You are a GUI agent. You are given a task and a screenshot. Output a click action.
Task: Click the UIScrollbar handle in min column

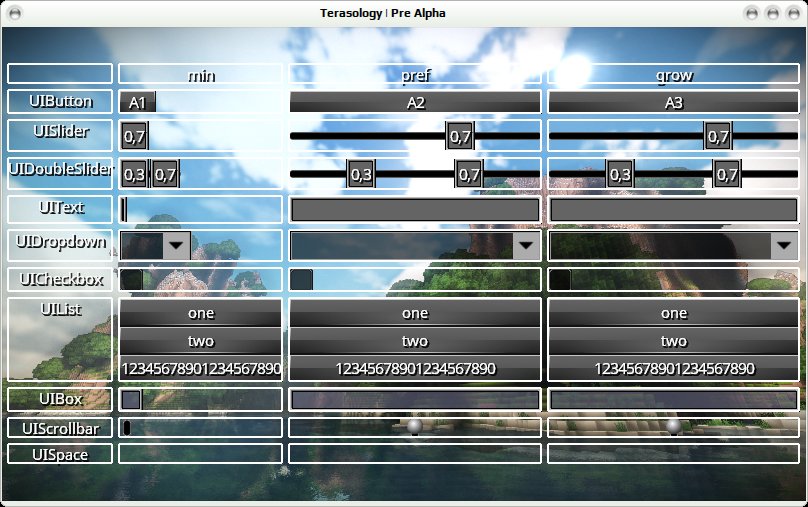pos(127,428)
